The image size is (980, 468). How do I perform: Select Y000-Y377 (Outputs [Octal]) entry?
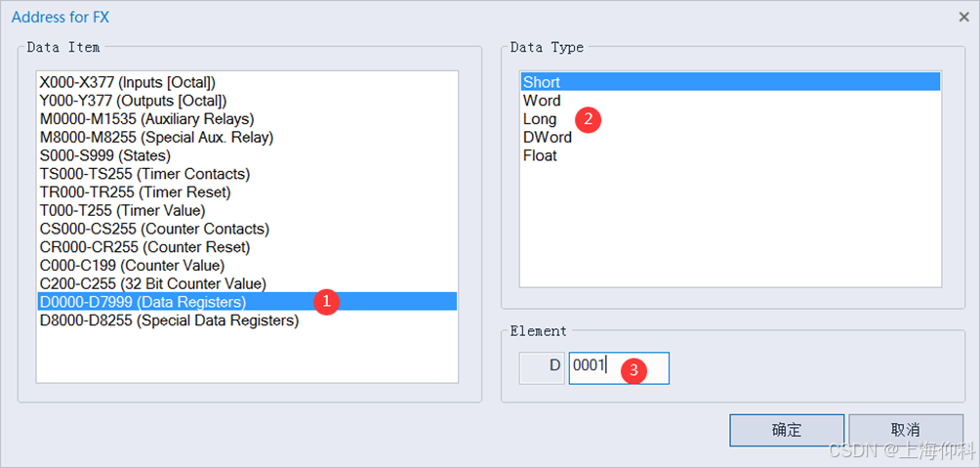tap(133, 101)
